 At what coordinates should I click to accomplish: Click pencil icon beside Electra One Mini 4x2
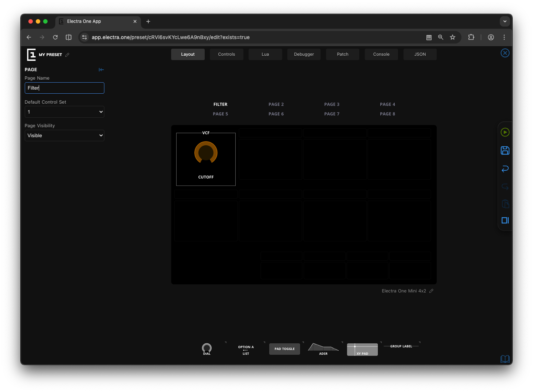click(x=431, y=291)
